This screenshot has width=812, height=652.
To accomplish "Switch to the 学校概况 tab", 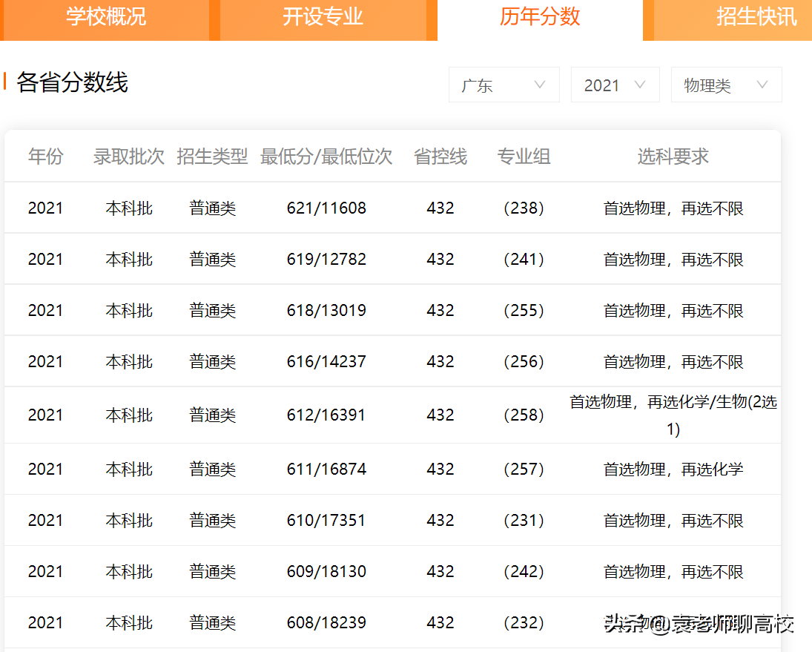I will pyautogui.click(x=105, y=18).
